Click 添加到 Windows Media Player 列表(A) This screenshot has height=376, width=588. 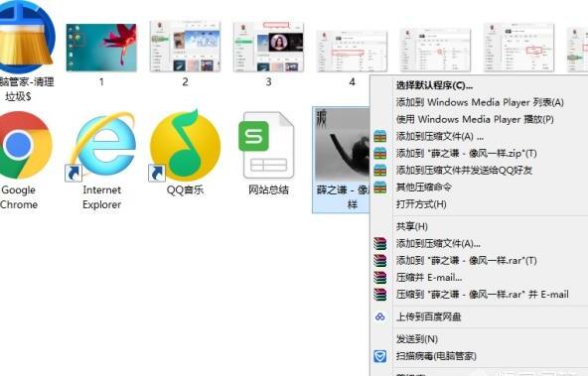pos(480,102)
